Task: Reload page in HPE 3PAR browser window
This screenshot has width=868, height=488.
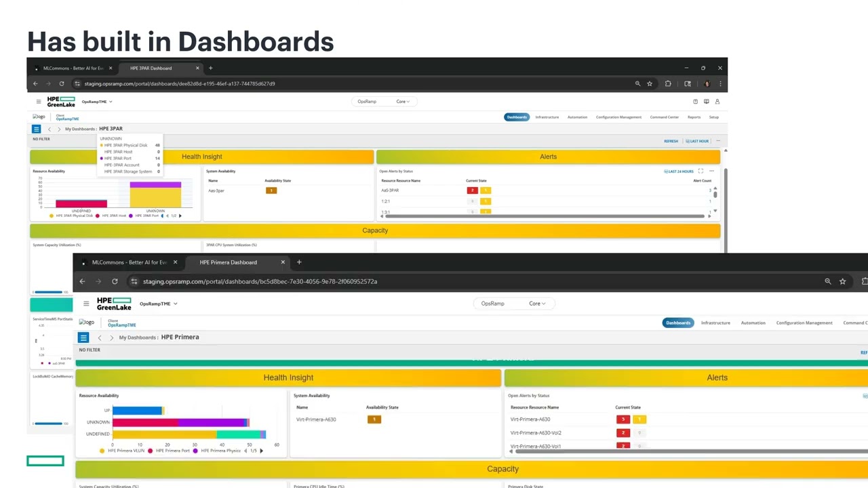Action: 62,84
